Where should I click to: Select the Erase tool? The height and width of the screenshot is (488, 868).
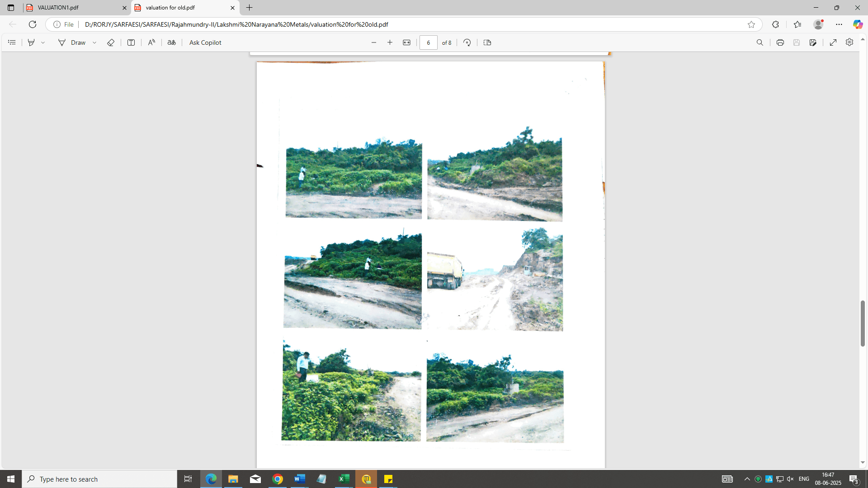111,42
